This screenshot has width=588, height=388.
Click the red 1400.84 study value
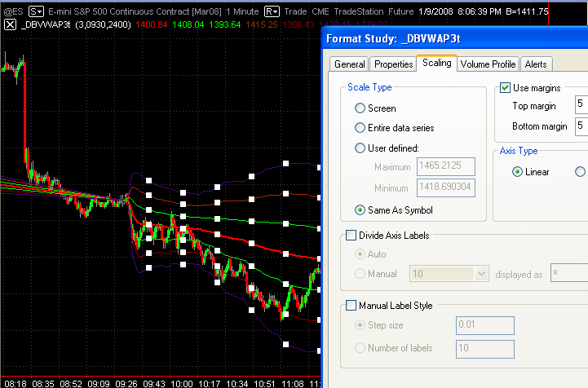coord(152,25)
